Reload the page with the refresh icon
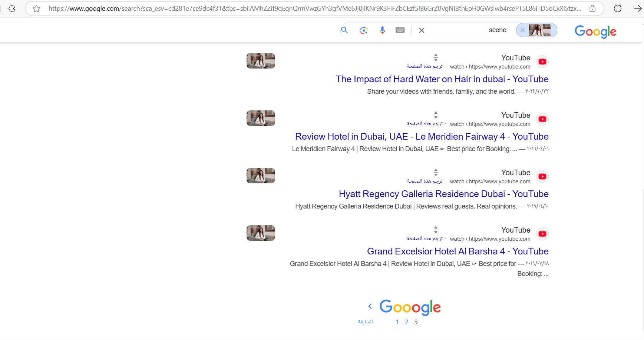 618,9
